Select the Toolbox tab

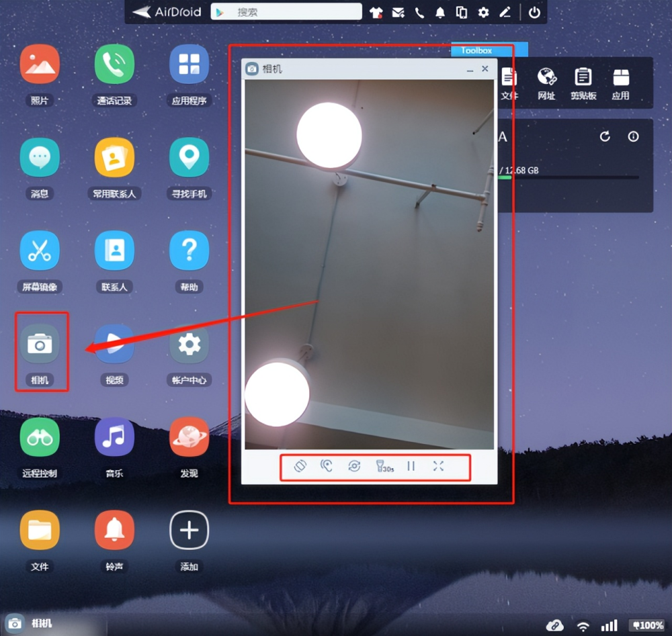[489, 50]
